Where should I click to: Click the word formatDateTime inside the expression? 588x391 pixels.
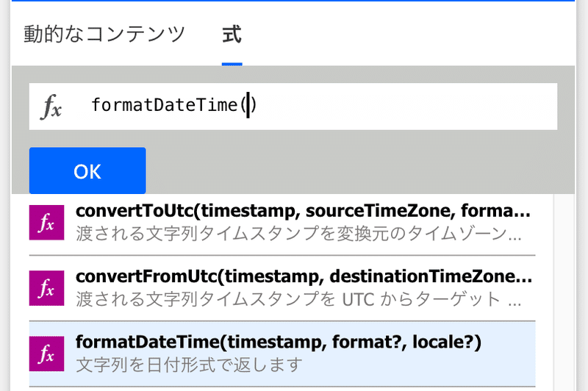click(165, 104)
